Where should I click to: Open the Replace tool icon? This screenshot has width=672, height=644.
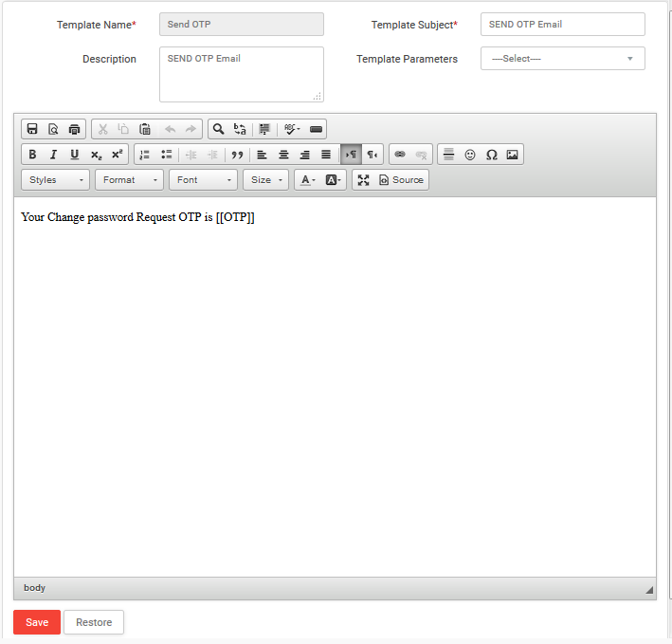(240, 129)
